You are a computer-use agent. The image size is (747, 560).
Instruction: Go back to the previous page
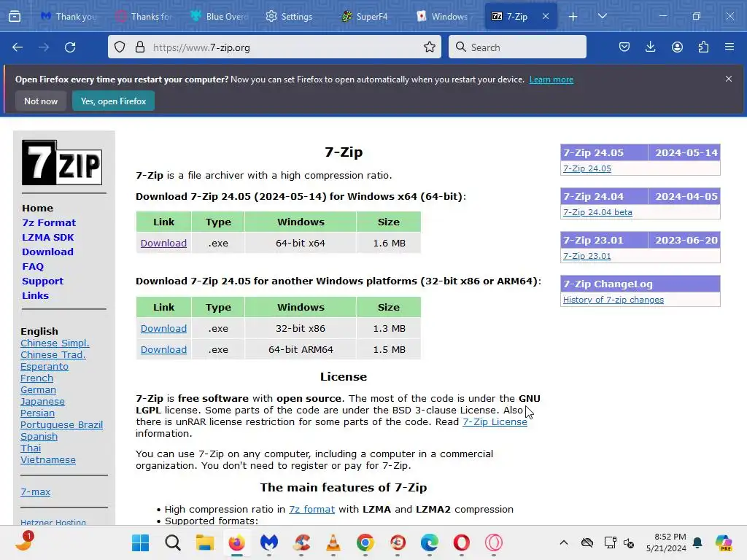click(18, 47)
